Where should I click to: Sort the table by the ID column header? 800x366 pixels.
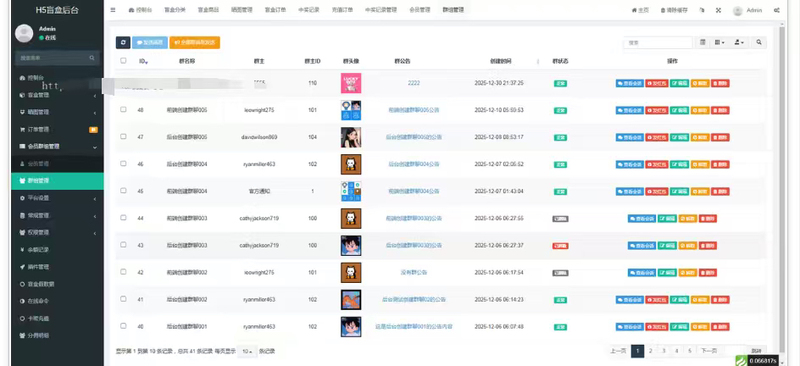pyautogui.click(x=143, y=61)
